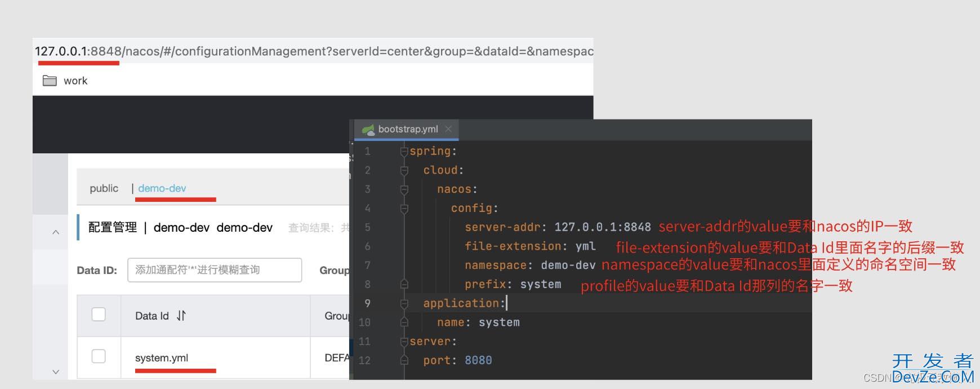Viewport: 980px width, 389px height.
Task: Sort by Data Id column icon
Action: pyautogui.click(x=181, y=316)
